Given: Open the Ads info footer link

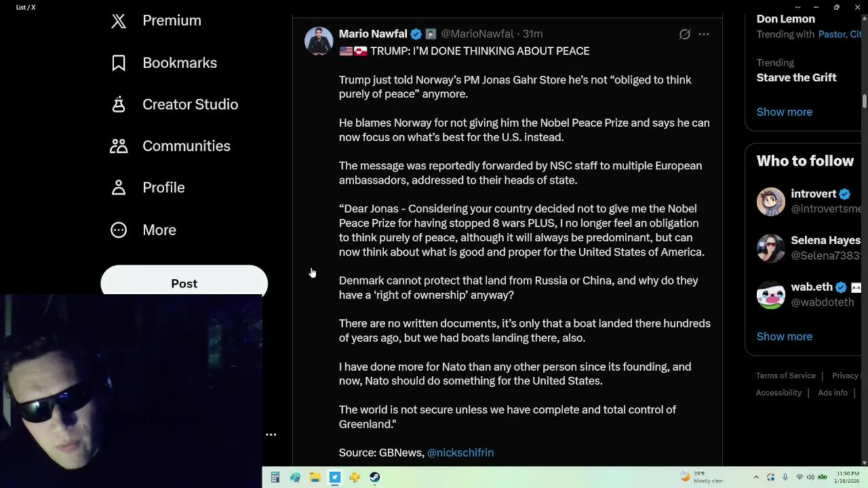Looking at the screenshot, I should [x=833, y=393].
